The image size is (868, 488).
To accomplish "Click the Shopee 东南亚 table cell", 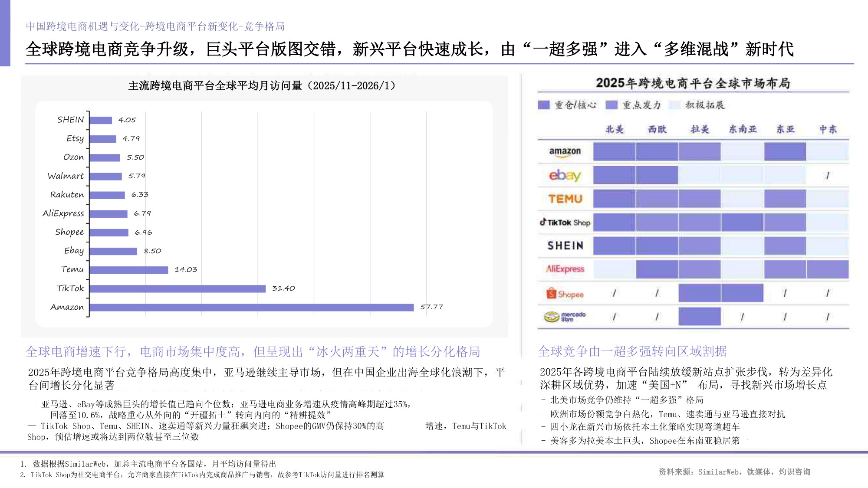I will click(743, 293).
